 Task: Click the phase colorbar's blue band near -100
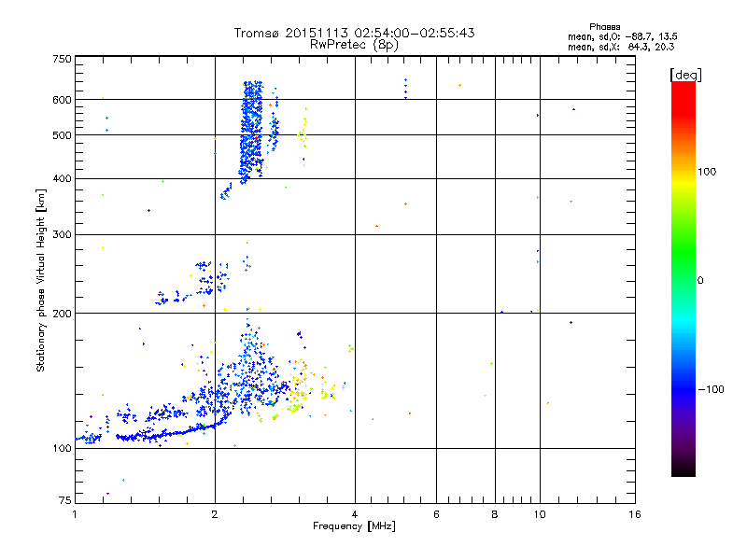[684, 388]
